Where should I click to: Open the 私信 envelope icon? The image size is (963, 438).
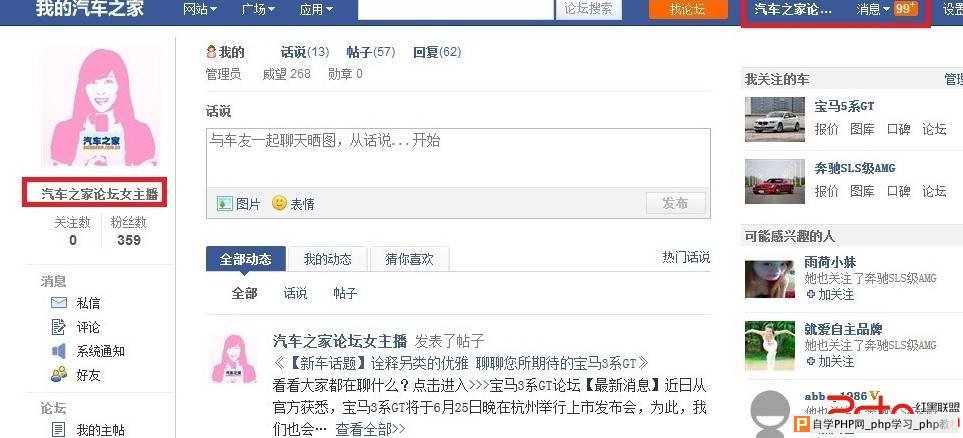[59, 303]
